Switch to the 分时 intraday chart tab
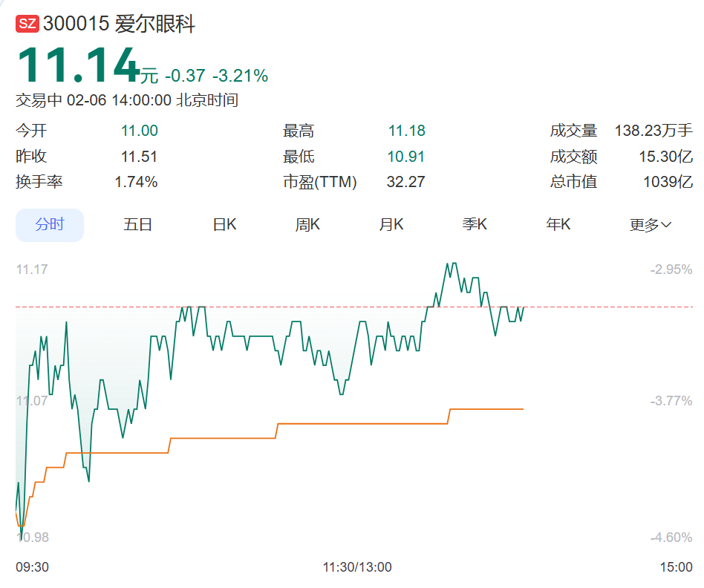The width and height of the screenshot is (704, 588). pos(50,224)
